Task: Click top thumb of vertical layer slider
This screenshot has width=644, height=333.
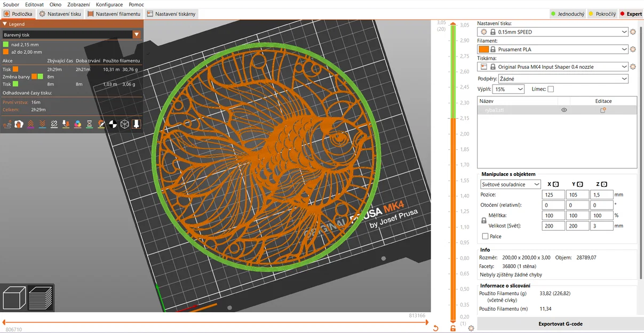Action: click(453, 24)
